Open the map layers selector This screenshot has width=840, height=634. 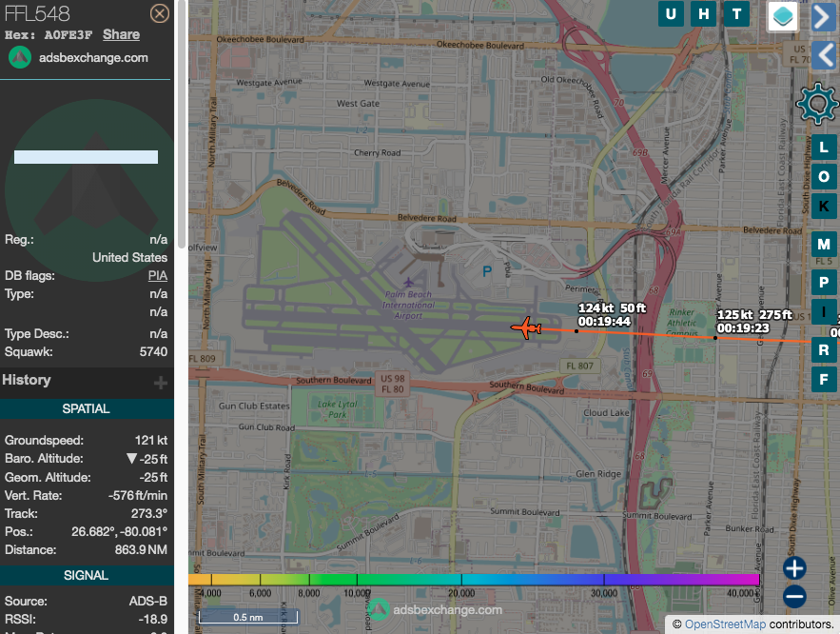point(783,15)
